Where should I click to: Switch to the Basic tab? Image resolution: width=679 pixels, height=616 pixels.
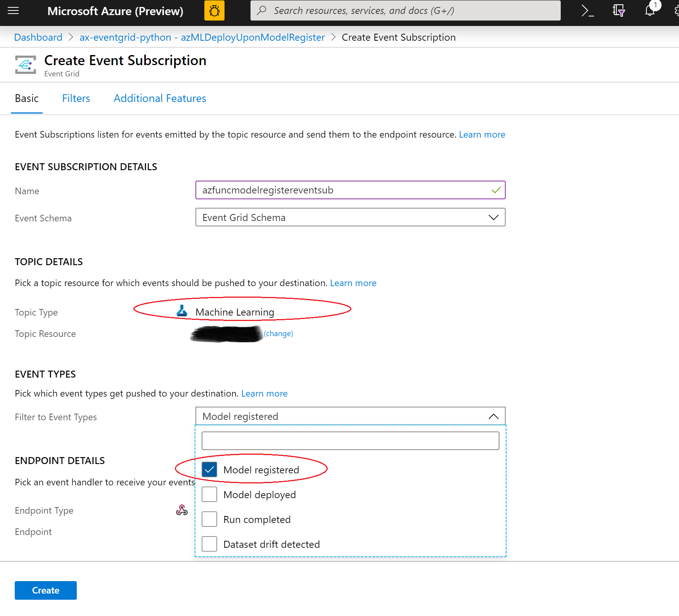pyautogui.click(x=27, y=98)
